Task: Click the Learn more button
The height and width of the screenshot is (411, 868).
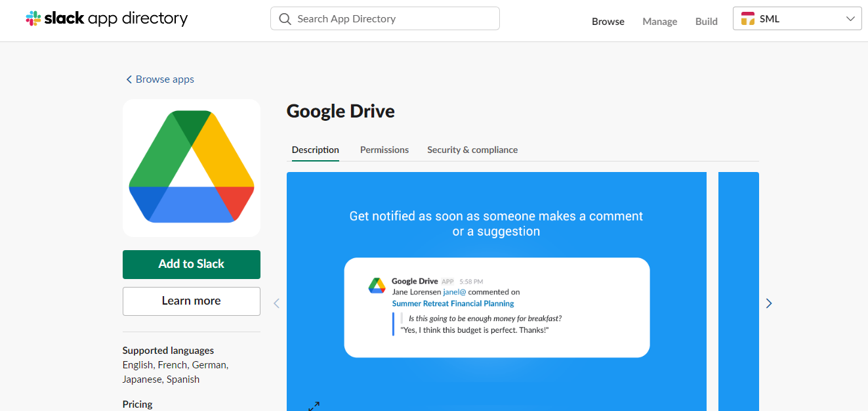Action: point(192,301)
